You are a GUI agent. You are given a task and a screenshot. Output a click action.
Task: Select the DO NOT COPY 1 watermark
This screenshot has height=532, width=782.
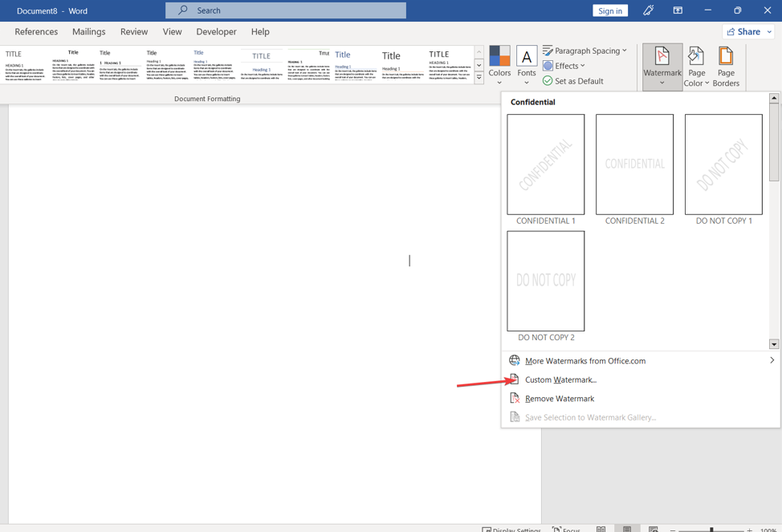click(x=723, y=164)
